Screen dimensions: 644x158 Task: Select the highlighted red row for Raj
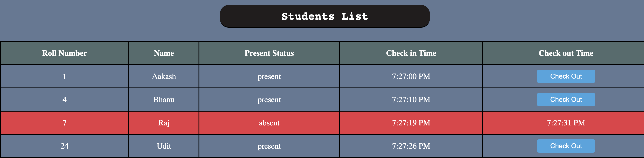pyautogui.click(x=269, y=123)
